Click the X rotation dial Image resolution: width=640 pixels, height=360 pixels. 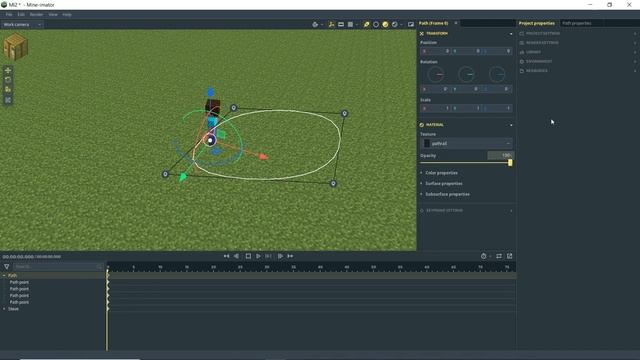(x=436, y=75)
